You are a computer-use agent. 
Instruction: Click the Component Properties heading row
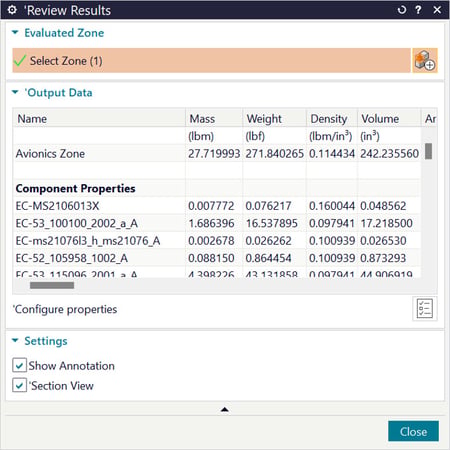point(217,188)
